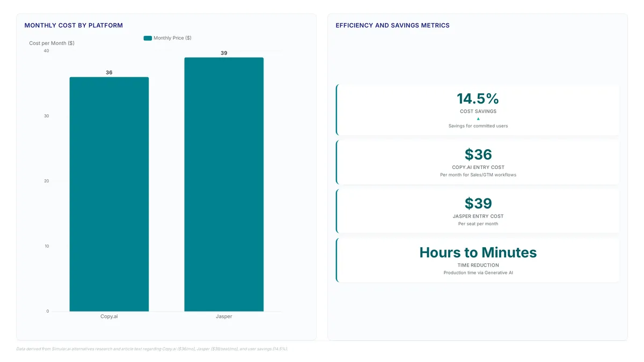The width and height of the screenshot is (644, 362).
Task: Click the TIME REDUCTION label
Action: click(x=478, y=265)
